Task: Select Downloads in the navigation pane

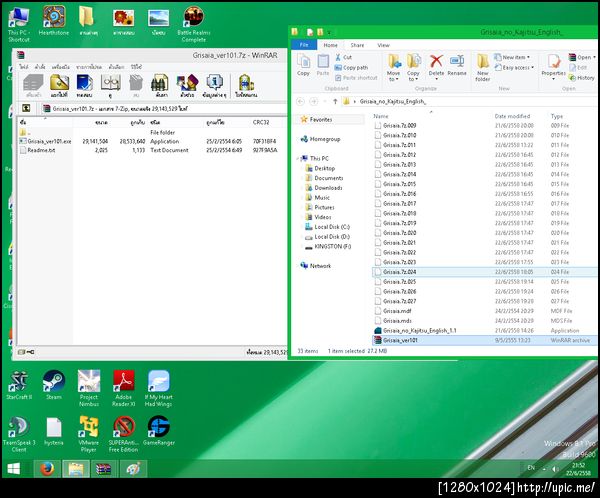Action: (x=328, y=188)
